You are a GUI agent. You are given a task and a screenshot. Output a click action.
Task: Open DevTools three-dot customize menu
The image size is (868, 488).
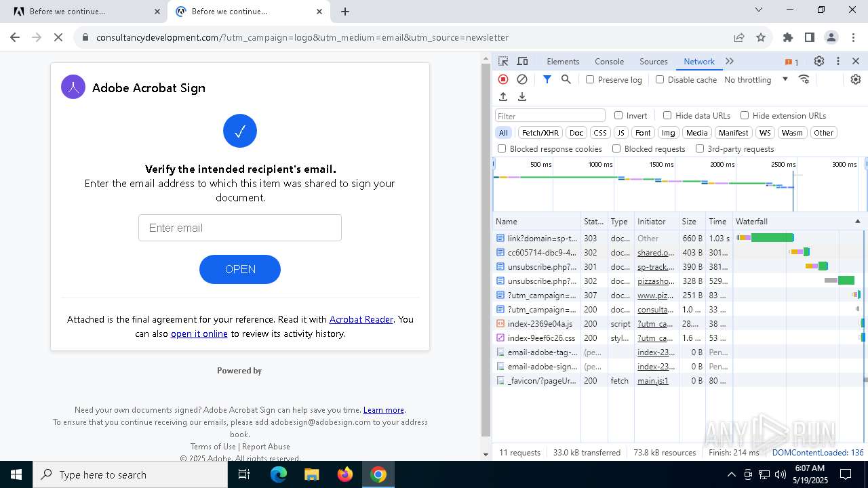(838, 61)
